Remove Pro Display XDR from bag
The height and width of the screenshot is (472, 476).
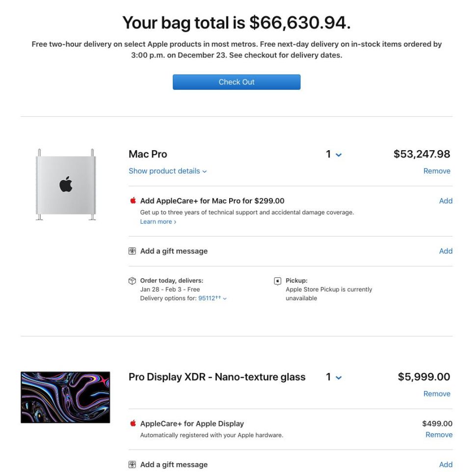point(437,393)
